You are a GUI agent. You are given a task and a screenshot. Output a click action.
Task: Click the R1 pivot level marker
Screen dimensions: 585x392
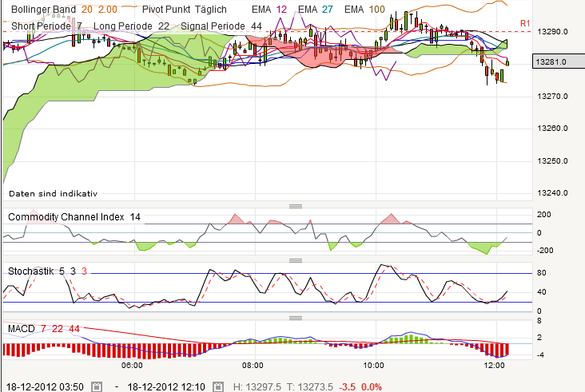[x=525, y=24]
